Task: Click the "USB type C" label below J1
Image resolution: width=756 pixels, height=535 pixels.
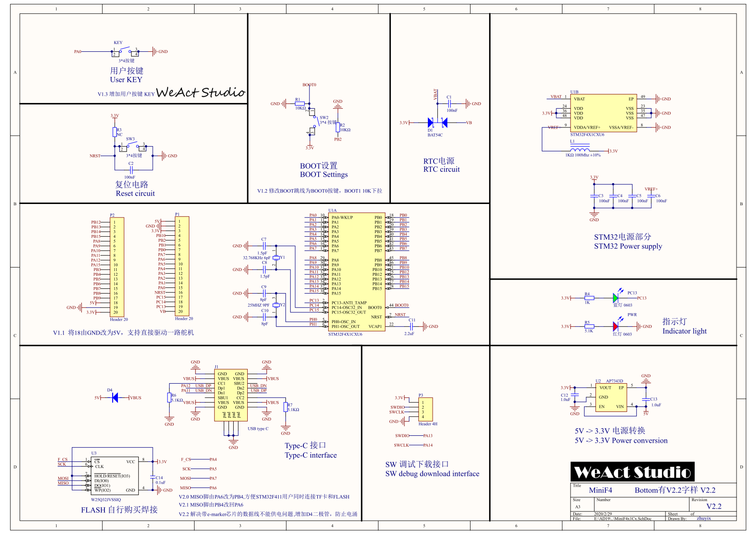Action: 258,429
